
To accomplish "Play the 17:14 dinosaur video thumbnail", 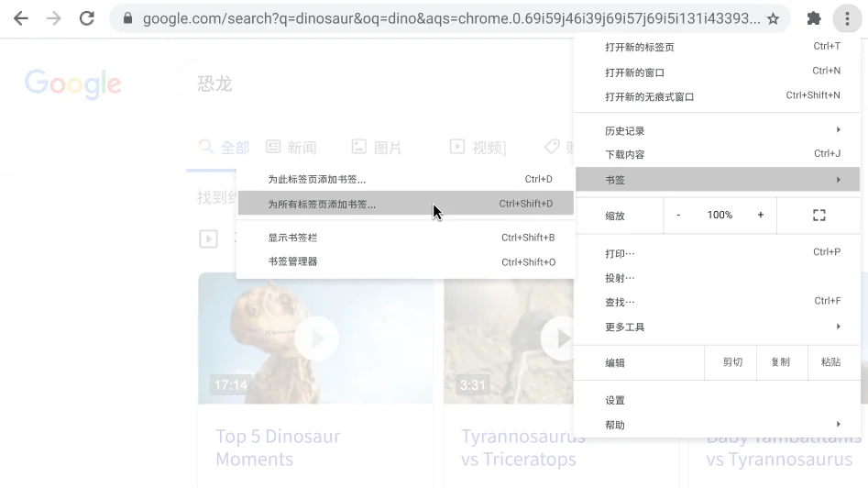I will tap(316, 338).
